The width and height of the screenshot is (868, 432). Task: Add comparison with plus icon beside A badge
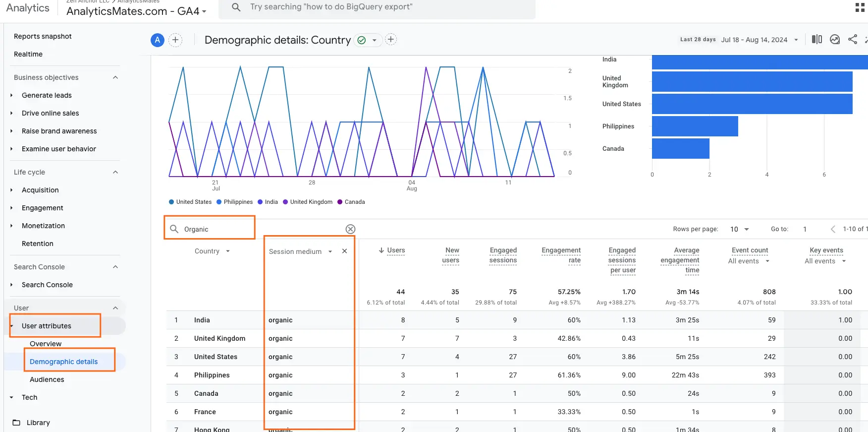click(175, 40)
